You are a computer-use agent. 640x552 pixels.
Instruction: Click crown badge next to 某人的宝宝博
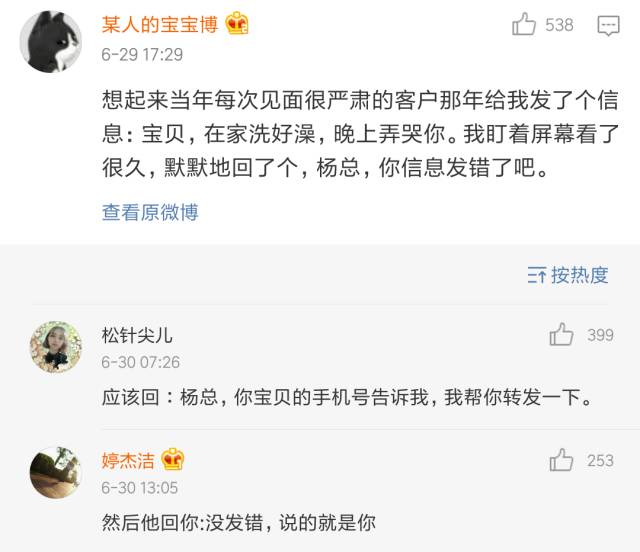(x=237, y=25)
